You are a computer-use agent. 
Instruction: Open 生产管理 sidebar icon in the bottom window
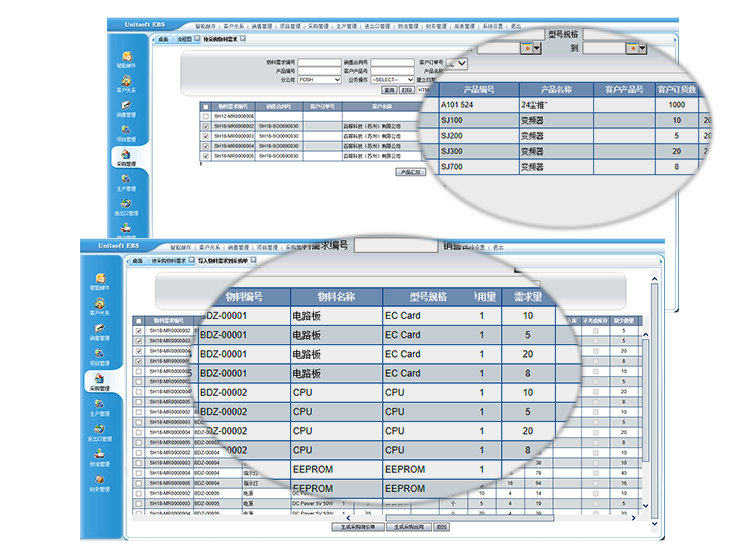[99, 406]
